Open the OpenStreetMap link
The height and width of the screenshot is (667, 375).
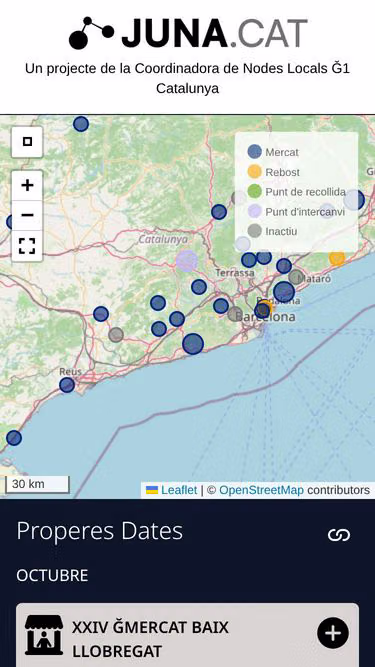tap(261, 490)
